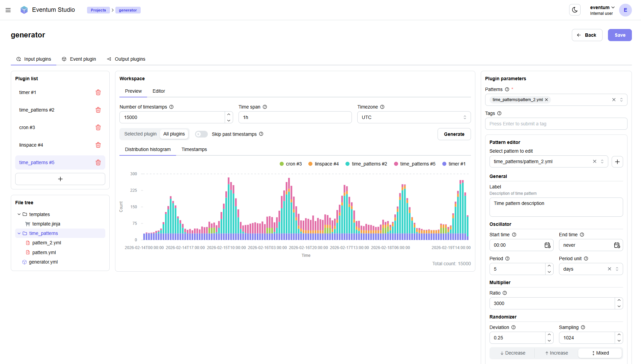Image resolution: width=641 pixels, height=364 pixels.
Task: Add new pattern with plus icon
Action: pyautogui.click(x=617, y=162)
